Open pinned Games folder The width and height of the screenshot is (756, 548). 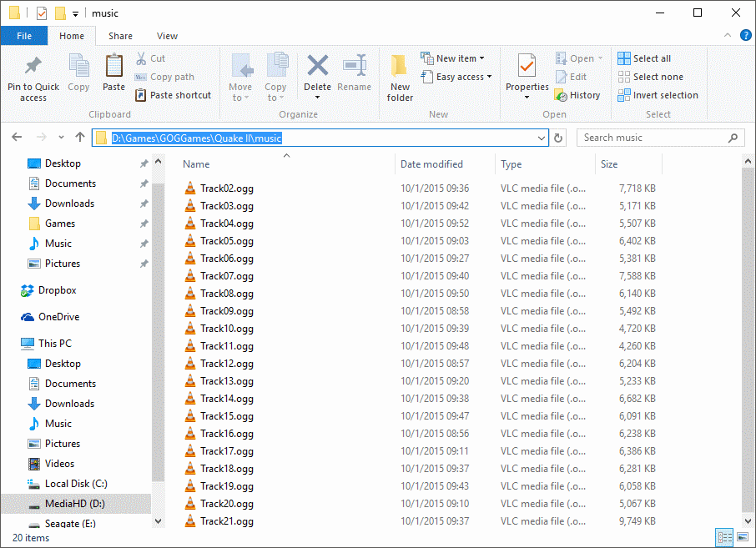[x=52, y=224]
